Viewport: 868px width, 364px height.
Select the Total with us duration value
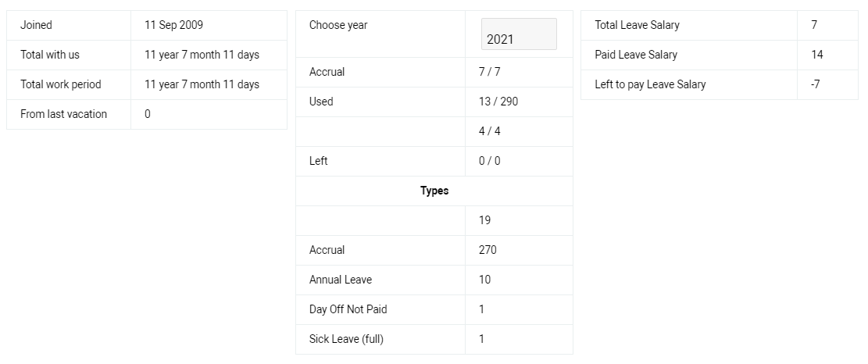pos(202,55)
